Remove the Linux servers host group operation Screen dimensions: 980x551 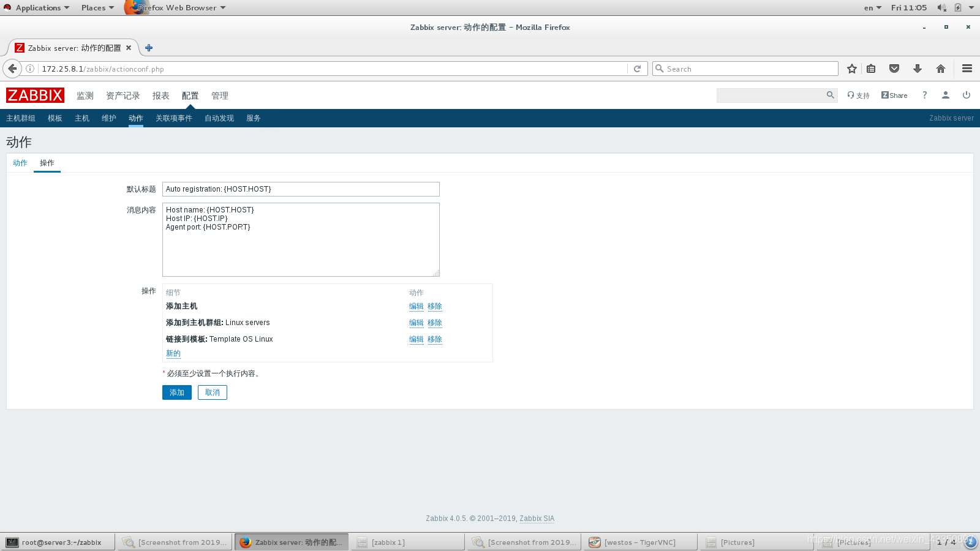click(x=435, y=323)
